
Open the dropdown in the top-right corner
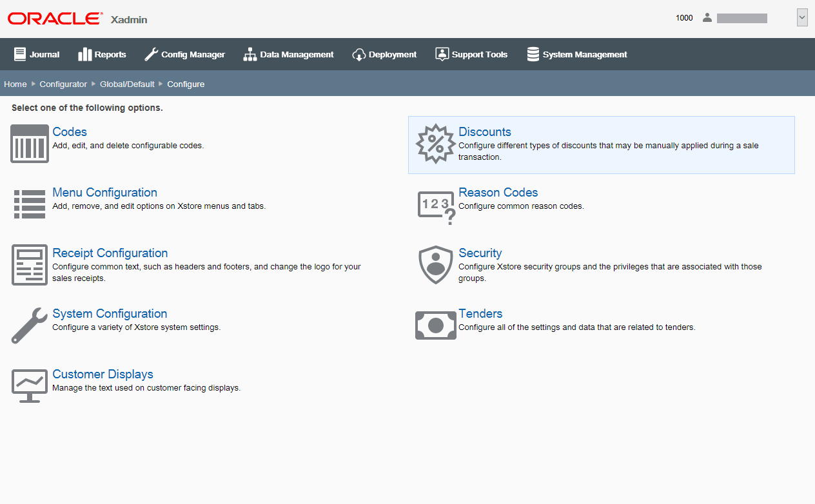(801, 17)
